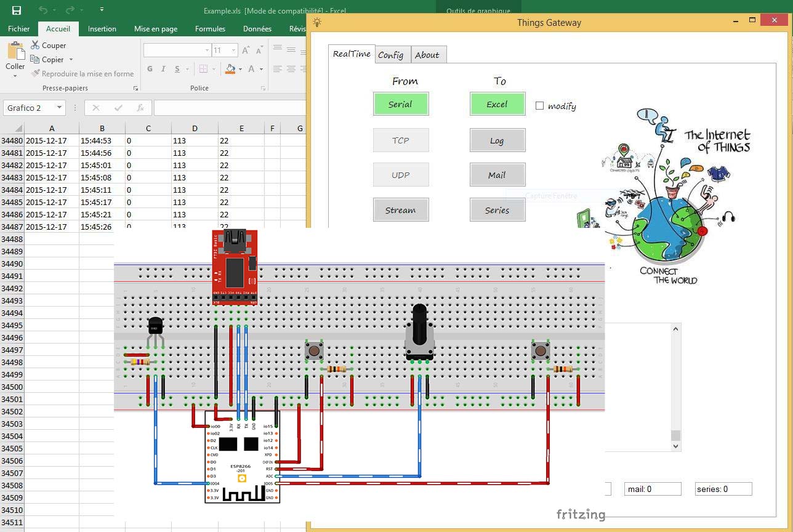Click the series counter field

(723, 489)
